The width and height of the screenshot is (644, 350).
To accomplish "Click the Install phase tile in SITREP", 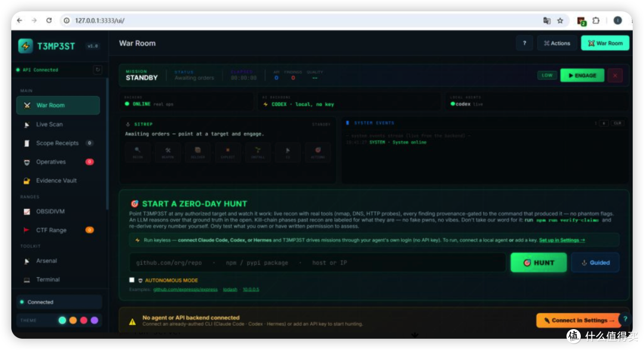I will coord(258,153).
